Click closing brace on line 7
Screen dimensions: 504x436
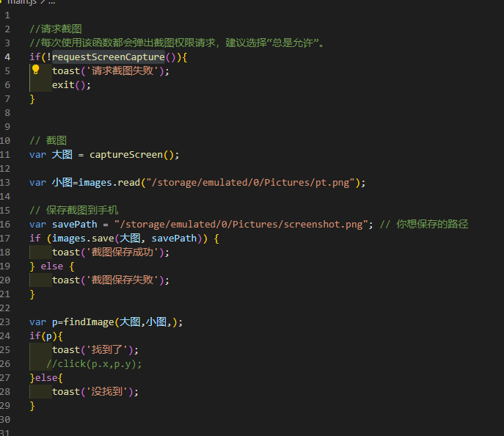tap(32, 99)
